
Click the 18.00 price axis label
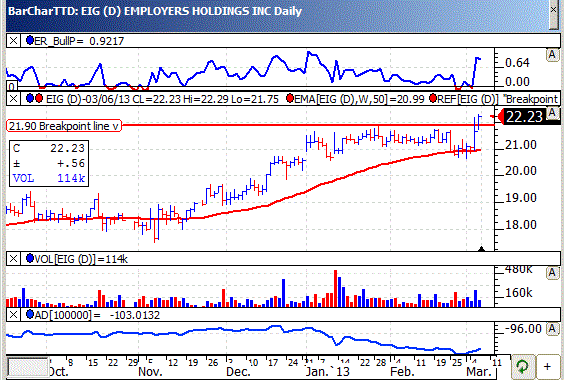521,225
